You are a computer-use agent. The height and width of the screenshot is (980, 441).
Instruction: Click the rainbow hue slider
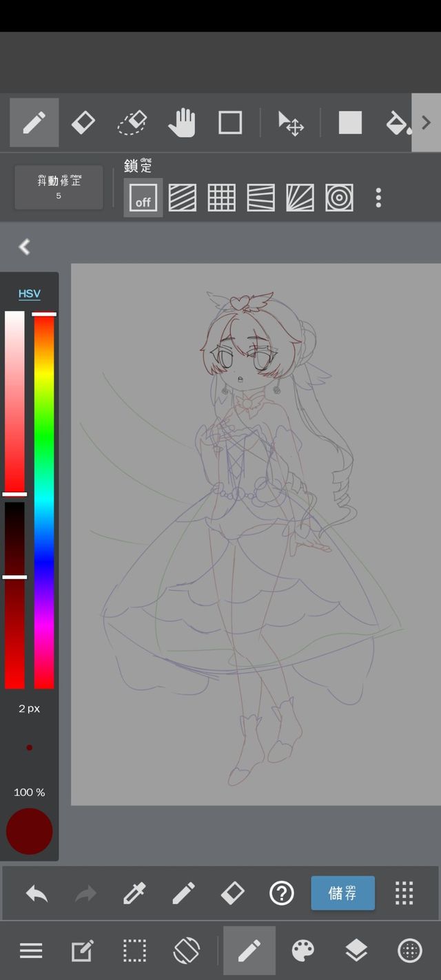pyautogui.click(x=44, y=499)
